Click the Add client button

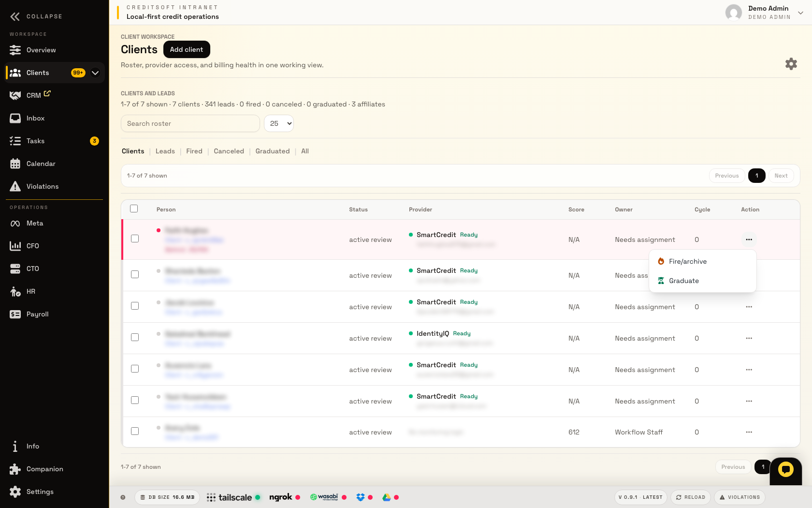click(x=187, y=49)
